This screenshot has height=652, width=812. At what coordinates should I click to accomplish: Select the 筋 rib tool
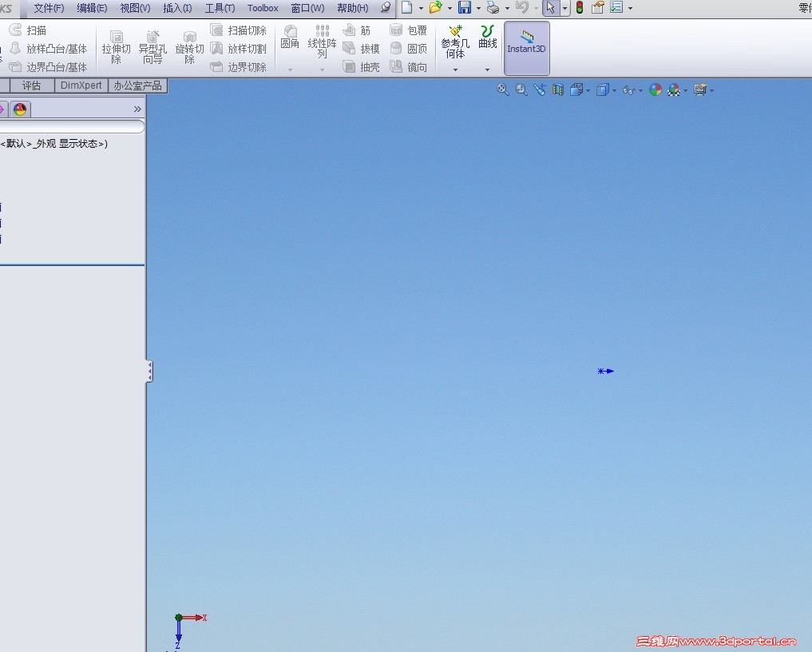coord(357,30)
